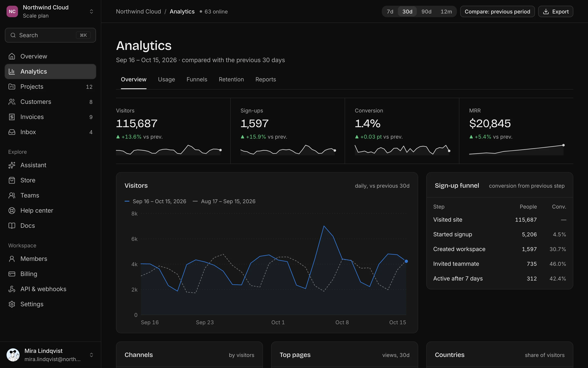Screen dimensions: 588x368
Task: Switch to the Usage tab
Action: pos(166,79)
